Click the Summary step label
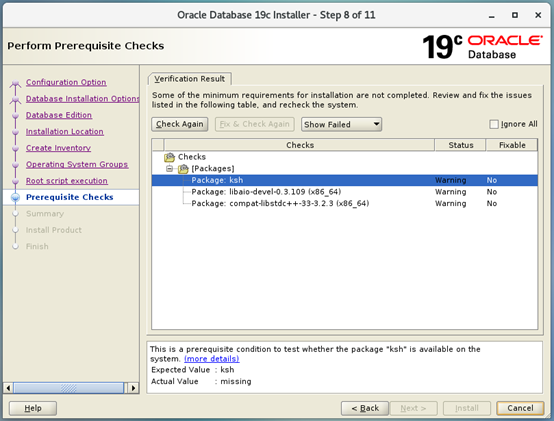Screen dimensions: 554x421 pos(45,214)
